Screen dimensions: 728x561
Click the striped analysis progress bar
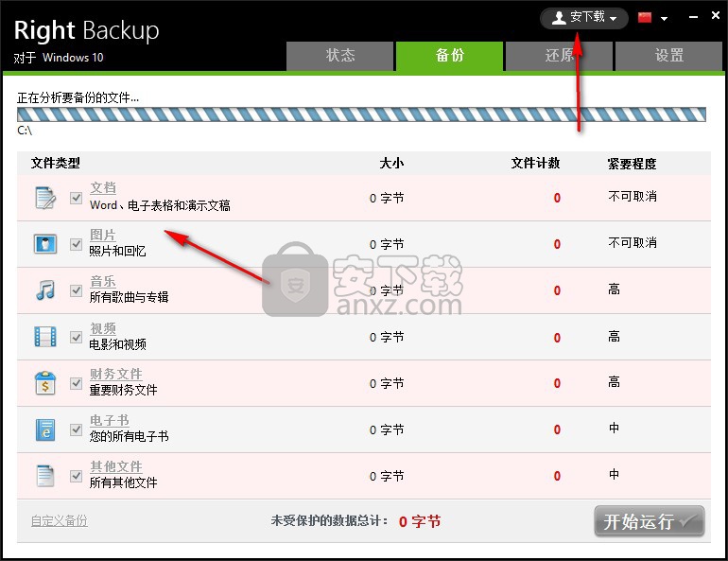[361, 114]
